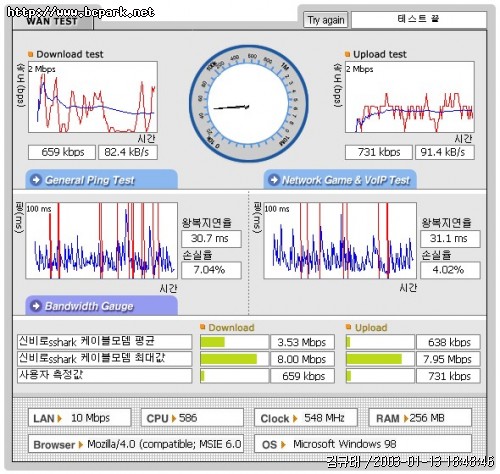
Task: Click the Clock 548 MHz info box
Action: [x=306, y=418]
